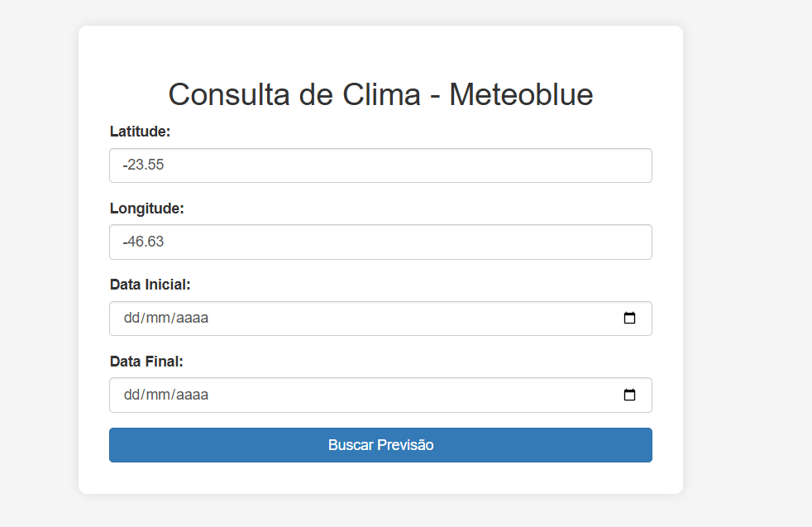The width and height of the screenshot is (812, 527).
Task: Open calendar picker for Data Final
Action: (x=629, y=395)
